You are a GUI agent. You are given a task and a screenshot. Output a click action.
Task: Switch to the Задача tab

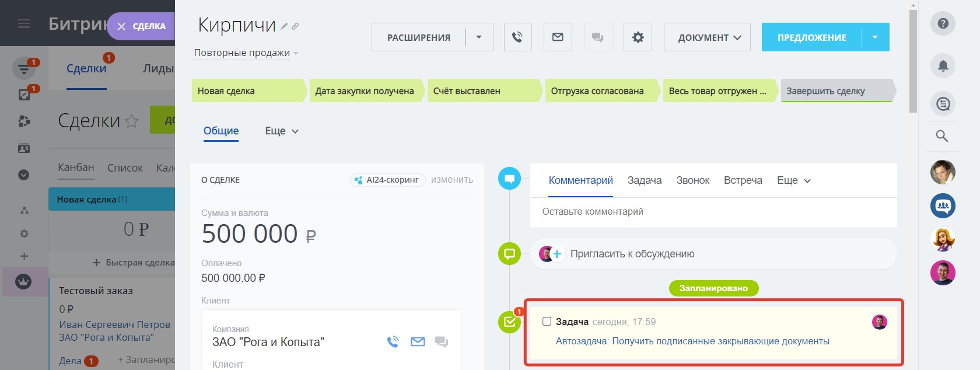click(644, 180)
